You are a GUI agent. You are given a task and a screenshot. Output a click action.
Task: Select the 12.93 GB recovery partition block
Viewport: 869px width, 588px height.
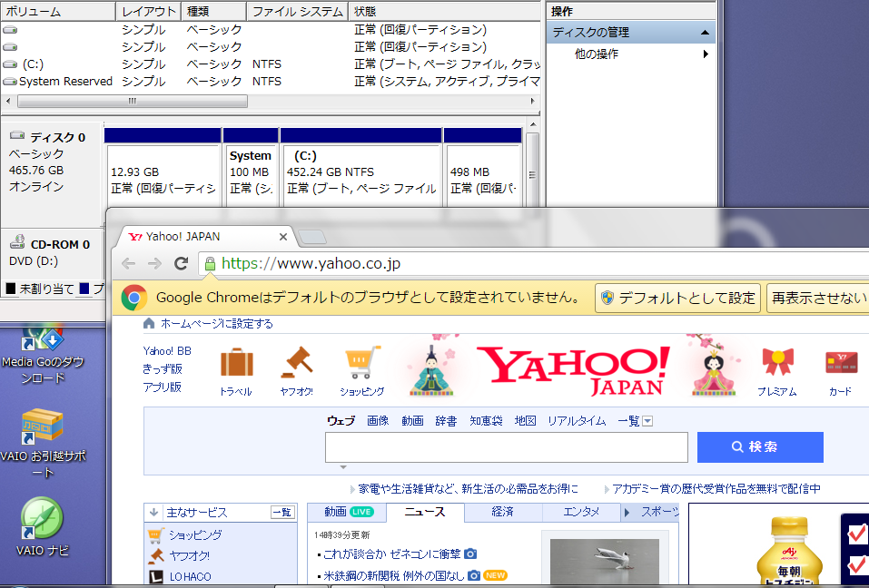[163, 168]
